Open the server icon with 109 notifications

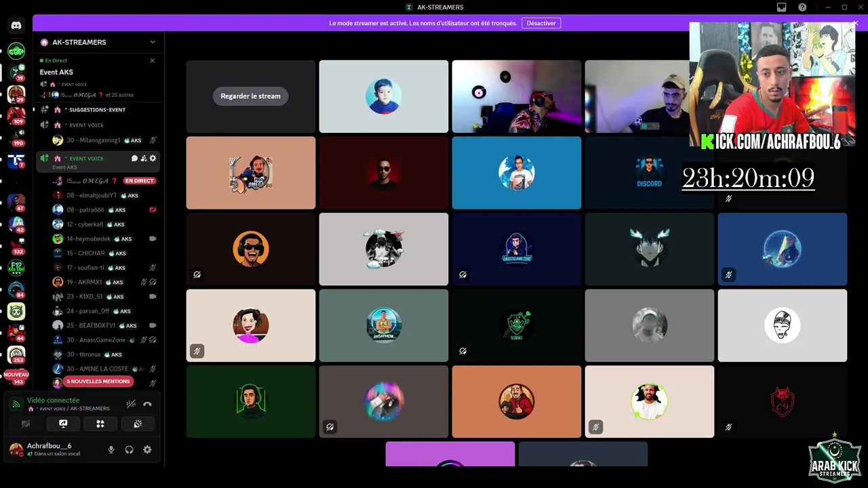point(16,115)
